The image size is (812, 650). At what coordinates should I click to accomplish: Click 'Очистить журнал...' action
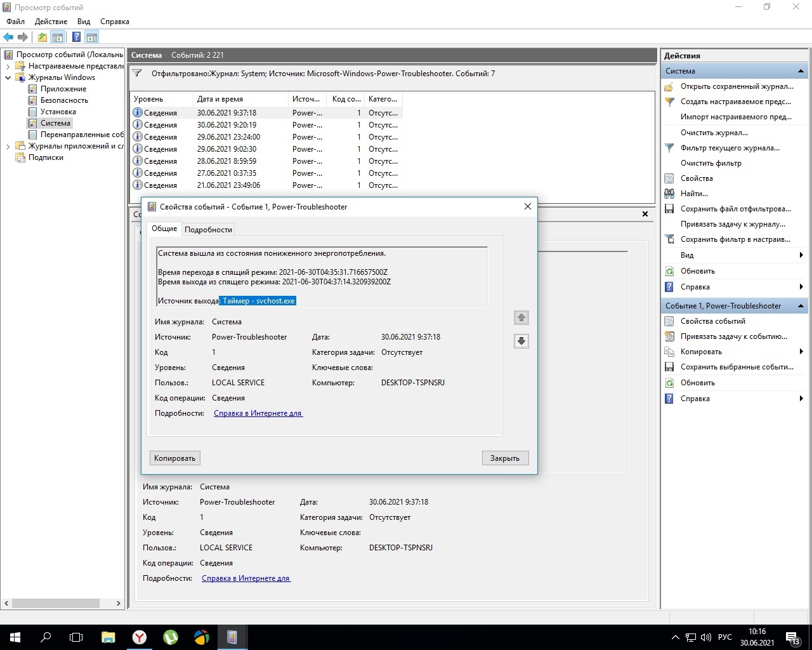coord(714,133)
